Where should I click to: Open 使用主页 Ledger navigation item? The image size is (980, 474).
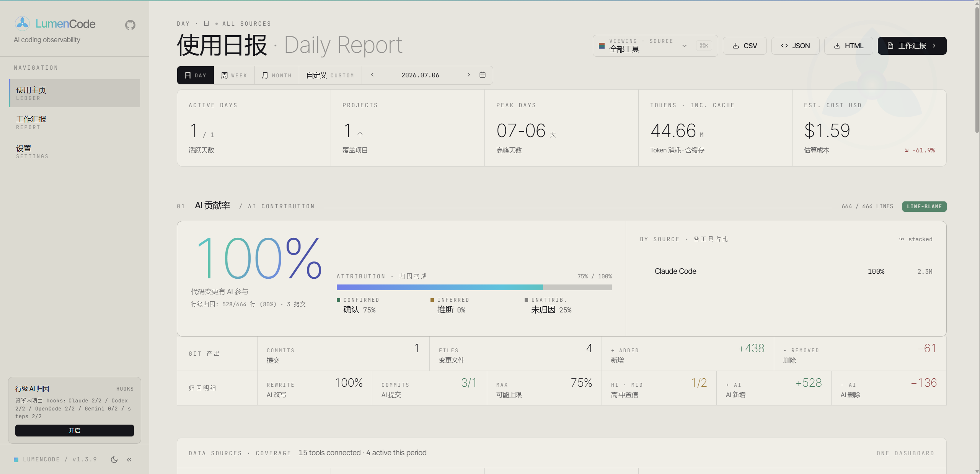pyautogui.click(x=75, y=93)
